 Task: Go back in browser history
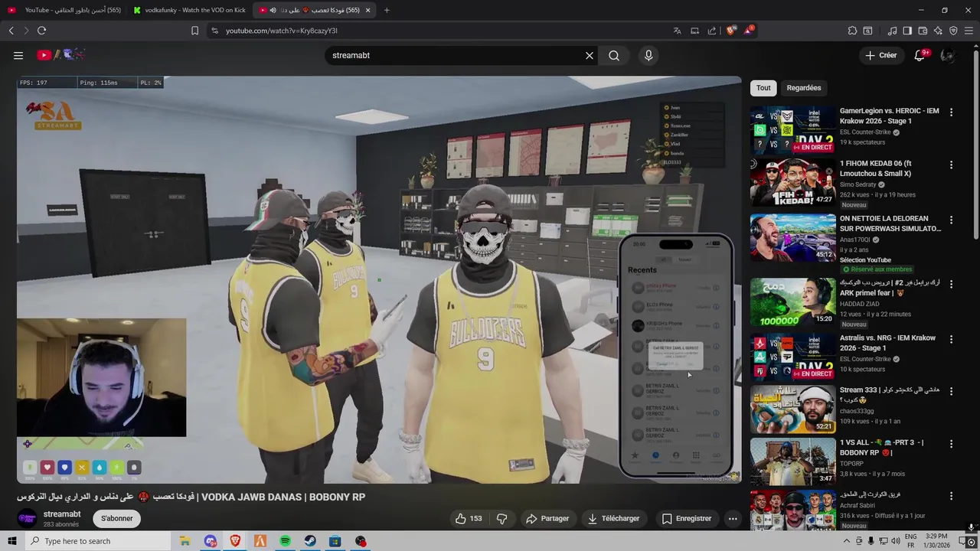coord(11,31)
